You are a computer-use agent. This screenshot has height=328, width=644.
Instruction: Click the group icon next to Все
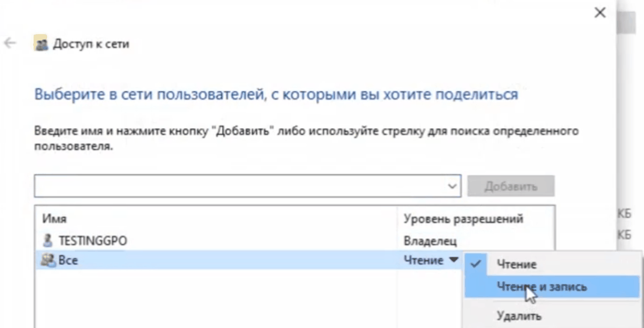click(x=48, y=260)
